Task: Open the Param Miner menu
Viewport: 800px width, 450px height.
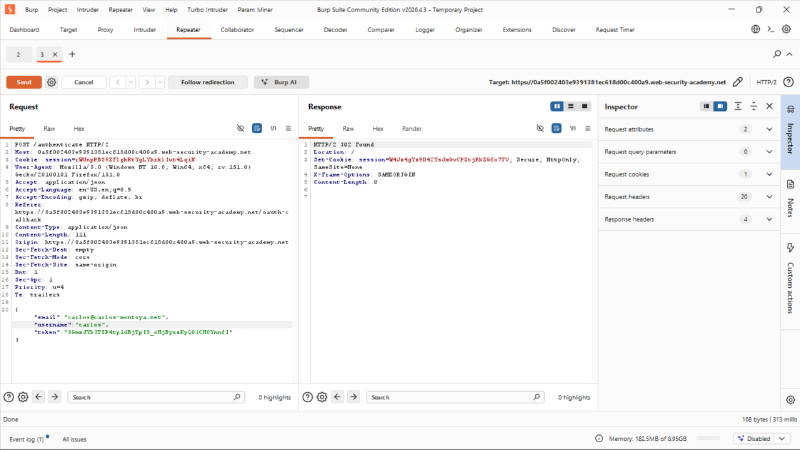Action: [x=255, y=10]
